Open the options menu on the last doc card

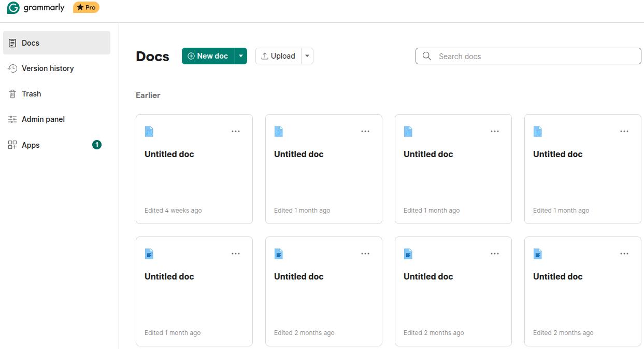tap(624, 254)
